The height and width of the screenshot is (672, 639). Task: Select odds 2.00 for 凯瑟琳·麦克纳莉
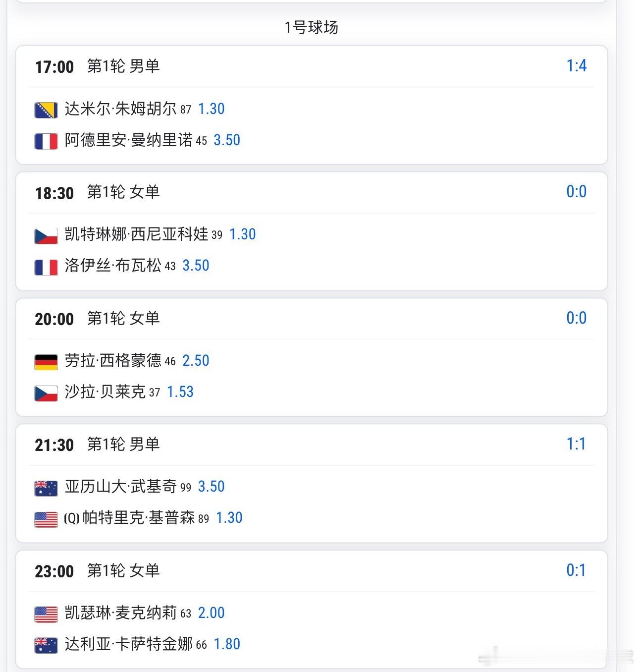[212, 613]
